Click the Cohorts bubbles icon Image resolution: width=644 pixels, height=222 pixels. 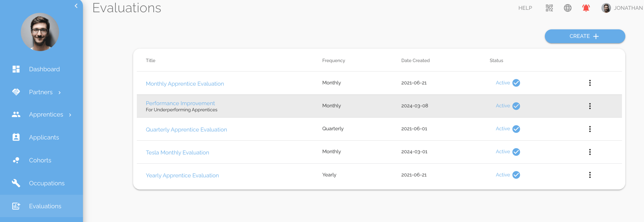click(16, 160)
